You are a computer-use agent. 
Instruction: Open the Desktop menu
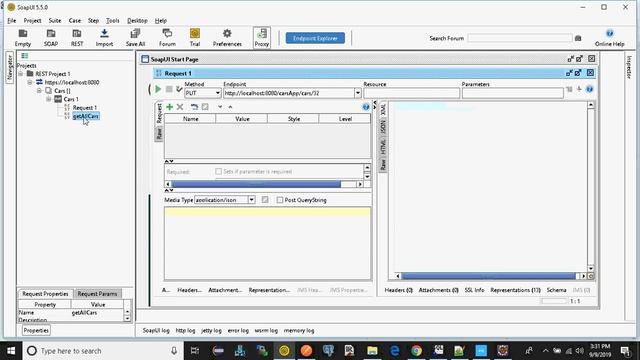[137, 20]
